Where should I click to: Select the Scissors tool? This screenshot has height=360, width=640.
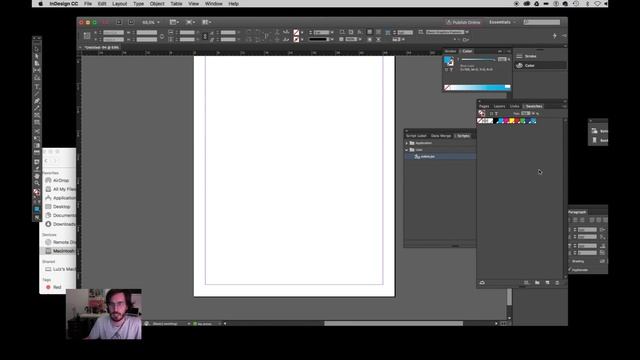tap(37, 131)
